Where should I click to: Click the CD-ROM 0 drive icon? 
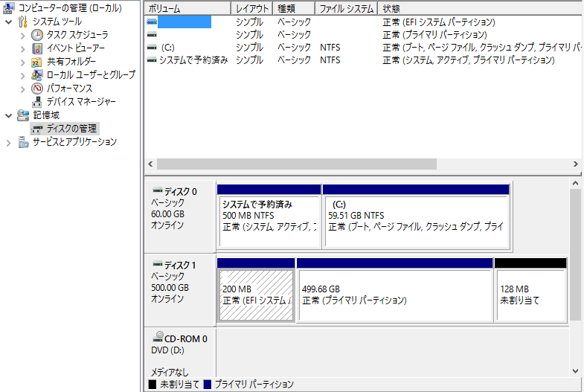coord(158,338)
